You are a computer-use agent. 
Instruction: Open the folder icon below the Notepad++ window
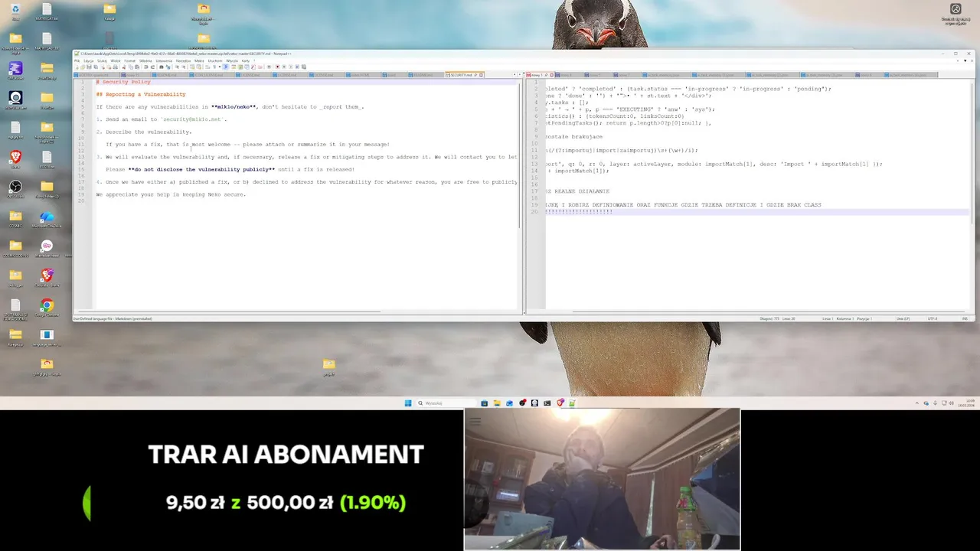[329, 366]
